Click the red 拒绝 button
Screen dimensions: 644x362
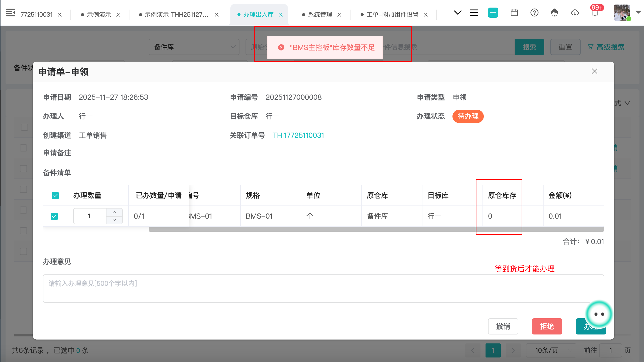(x=547, y=326)
